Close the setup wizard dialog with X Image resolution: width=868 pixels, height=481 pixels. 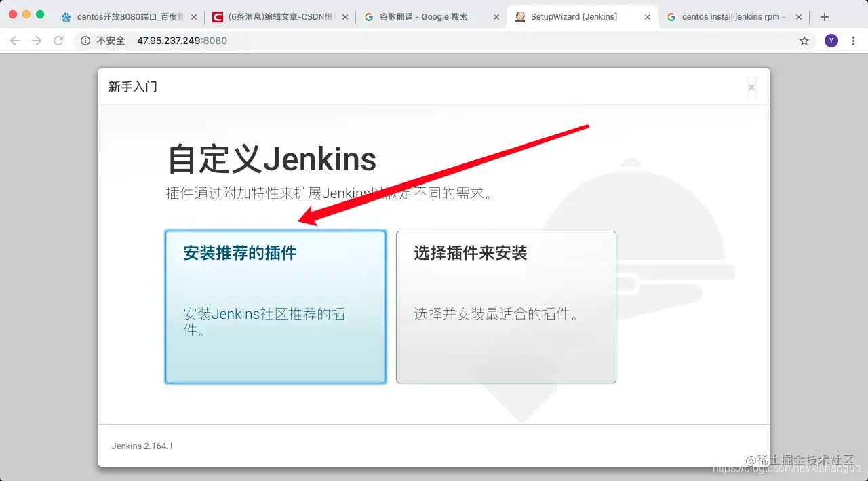[751, 88]
